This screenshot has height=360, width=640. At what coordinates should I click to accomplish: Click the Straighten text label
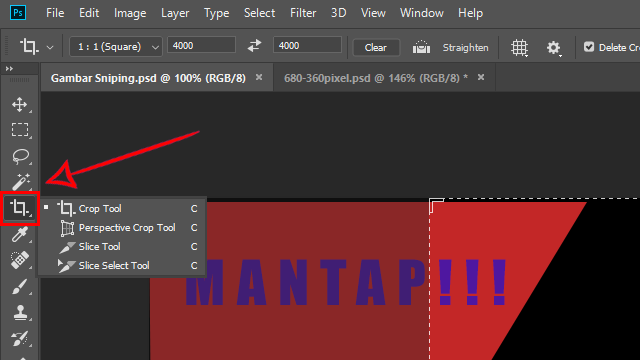pos(465,48)
